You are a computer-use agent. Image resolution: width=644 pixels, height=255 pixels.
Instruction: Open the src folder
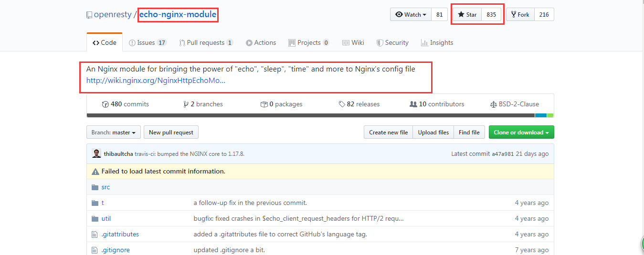pyautogui.click(x=106, y=187)
